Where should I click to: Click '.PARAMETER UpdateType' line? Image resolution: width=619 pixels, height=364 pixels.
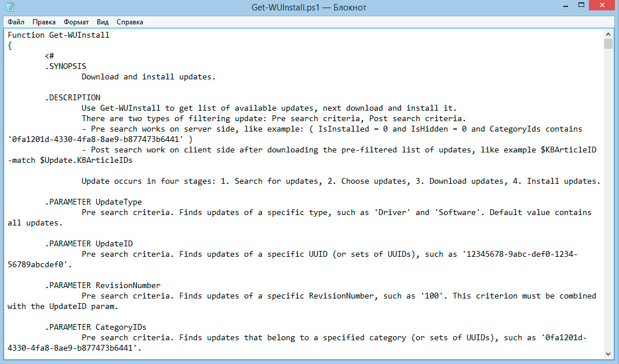point(93,202)
